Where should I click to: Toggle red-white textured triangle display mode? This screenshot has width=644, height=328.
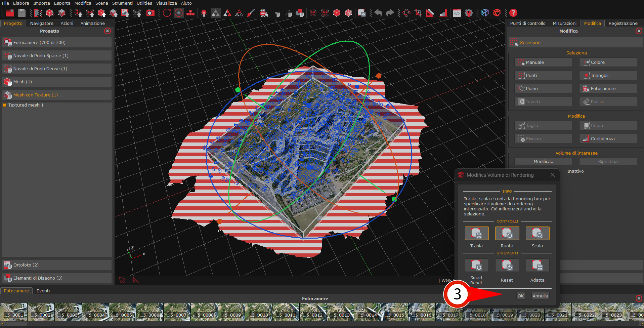pyautogui.click(x=227, y=13)
